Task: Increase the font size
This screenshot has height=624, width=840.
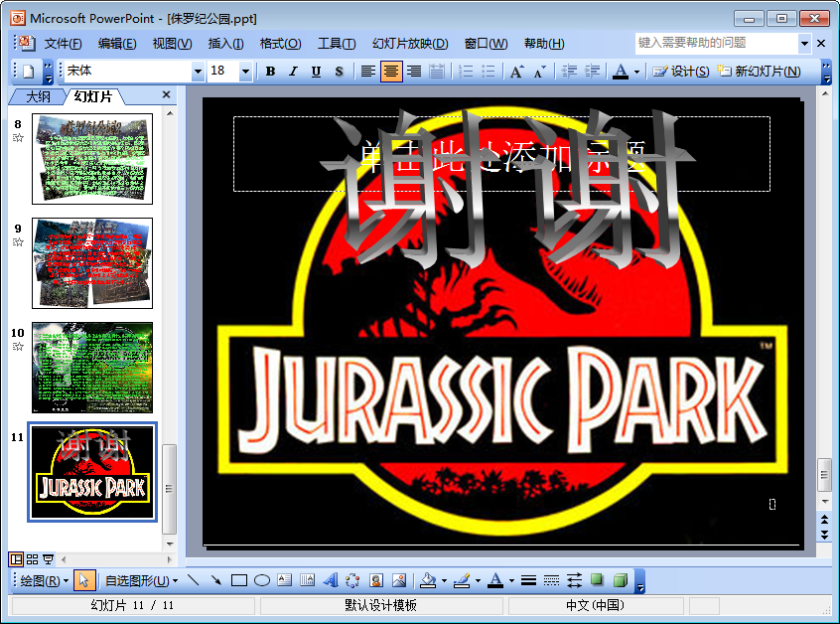Action: click(516, 71)
